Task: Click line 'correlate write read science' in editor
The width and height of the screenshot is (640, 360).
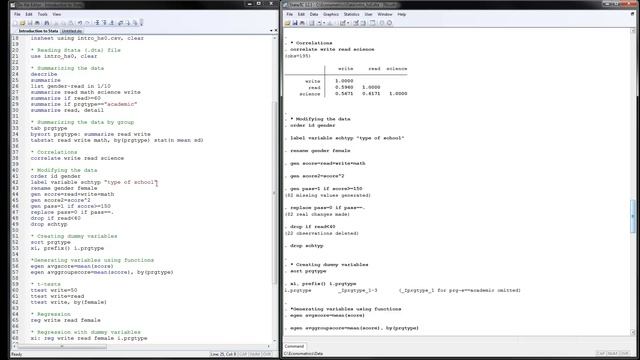Action: click(77, 158)
